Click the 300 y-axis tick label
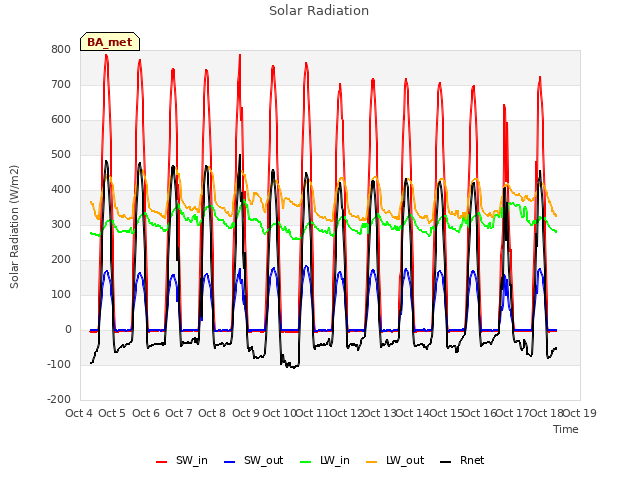This screenshot has width=640, height=480. tap(61, 224)
